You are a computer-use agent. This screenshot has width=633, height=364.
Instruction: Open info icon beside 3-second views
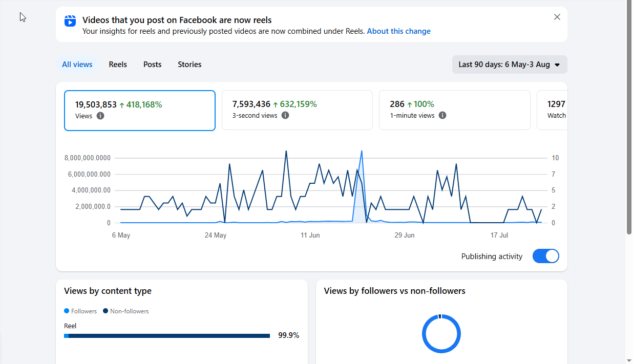click(285, 115)
